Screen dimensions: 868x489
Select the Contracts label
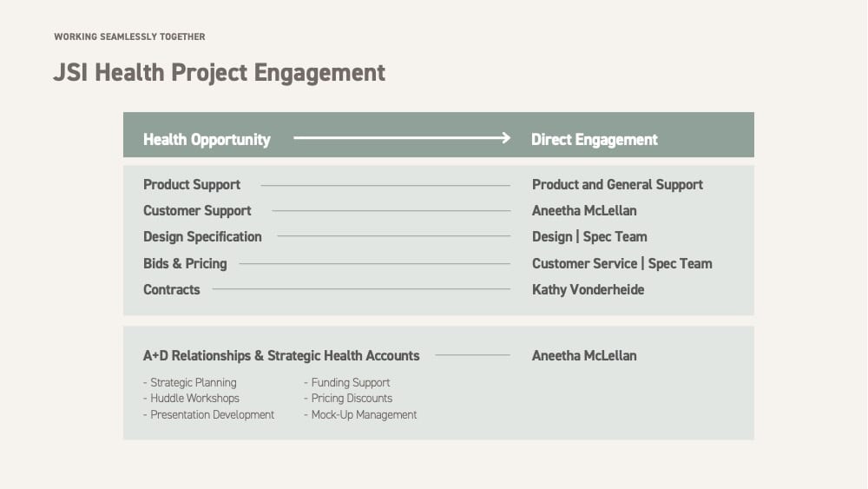pos(172,289)
